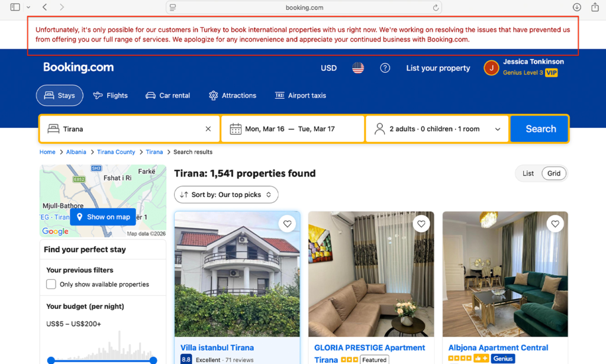606x364 pixels.
Task: Expand the guests and rooms selector
Action: click(437, 129)
